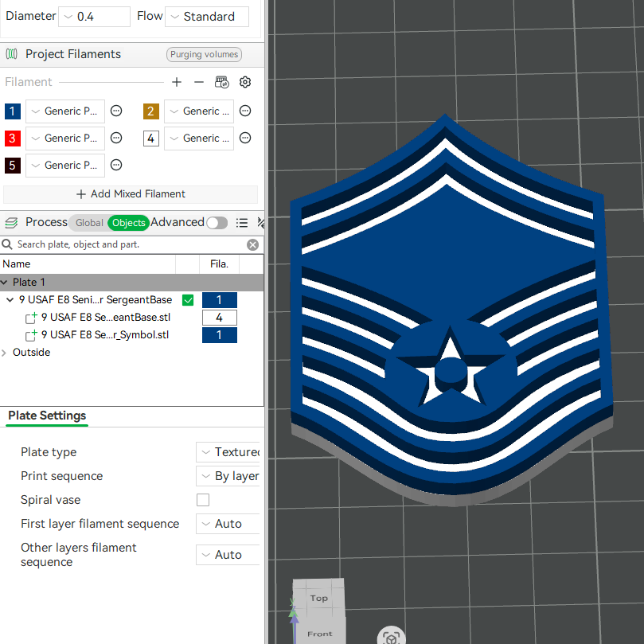Open the nozzle Diameter dropdown
Viewport: 644px width, 644px height.
click(x=94, y=17)
